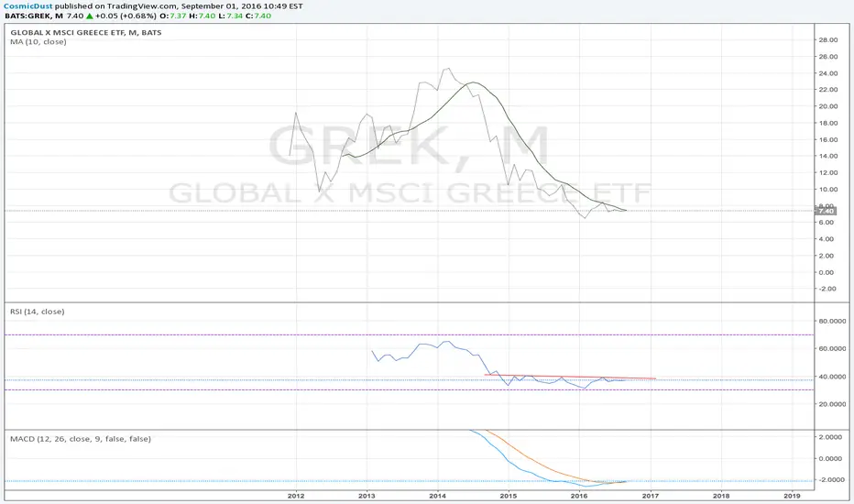The width and height of the screenshot is (854, 504).
Task: Click the 4.00 price axis label
Action: point(827,239)
